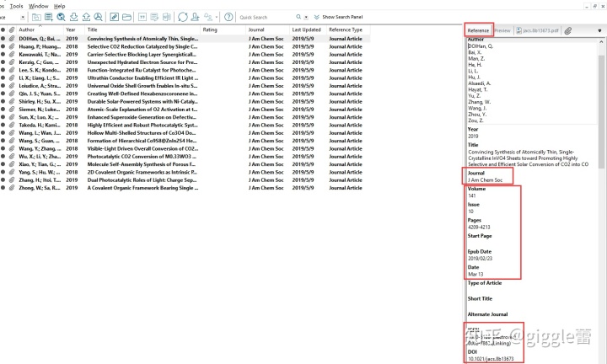Screen dimensions: 607x364
Task: Select the row titled Selective CO2 Reduction Catalyzed
Action: coord(185,46)
